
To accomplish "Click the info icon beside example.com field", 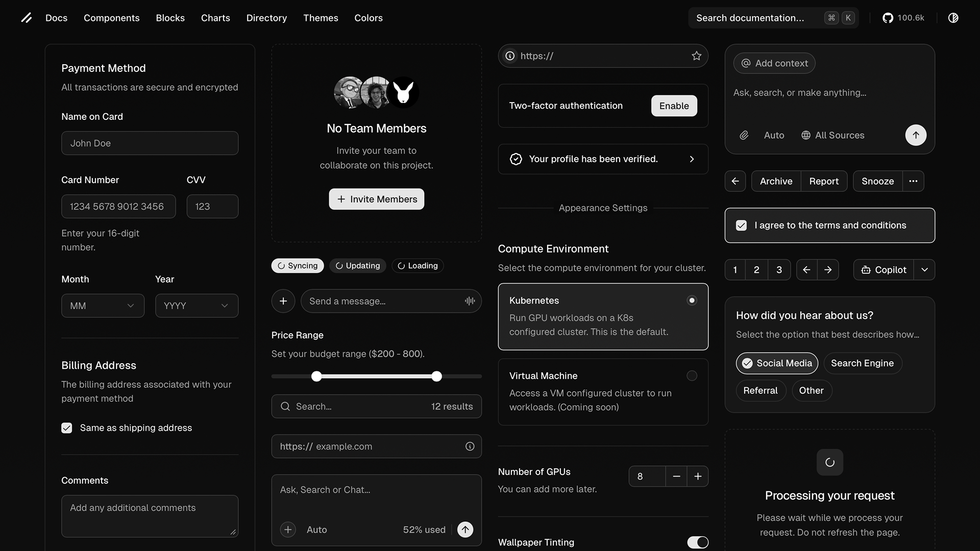I will [x=470, y=446].
